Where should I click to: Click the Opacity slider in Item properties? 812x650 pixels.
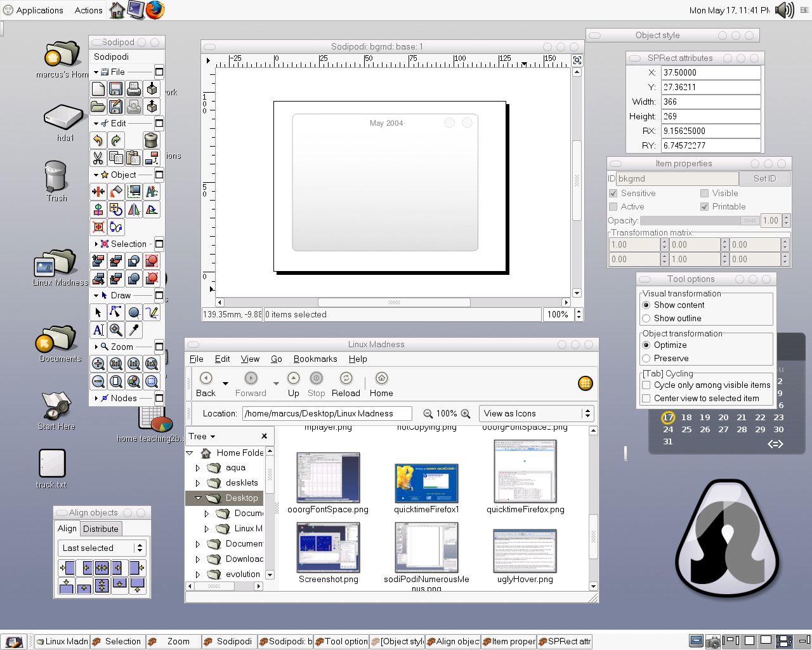[700, 221]
